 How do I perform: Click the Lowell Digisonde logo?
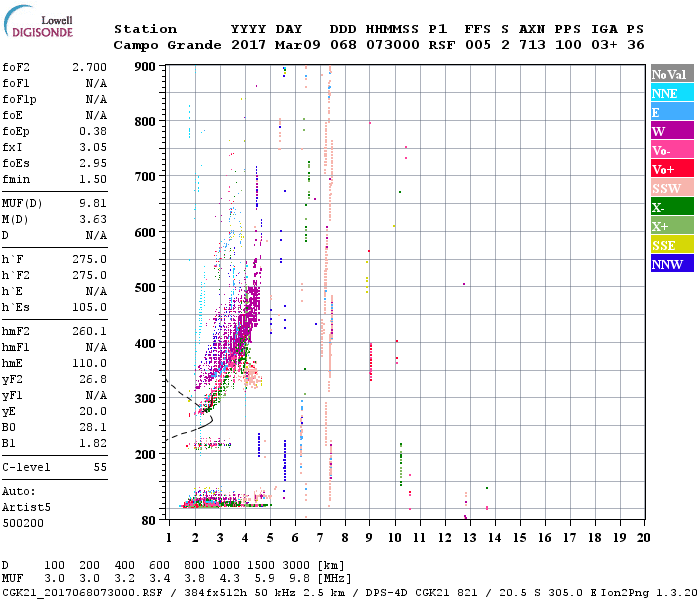coord(38,22)
